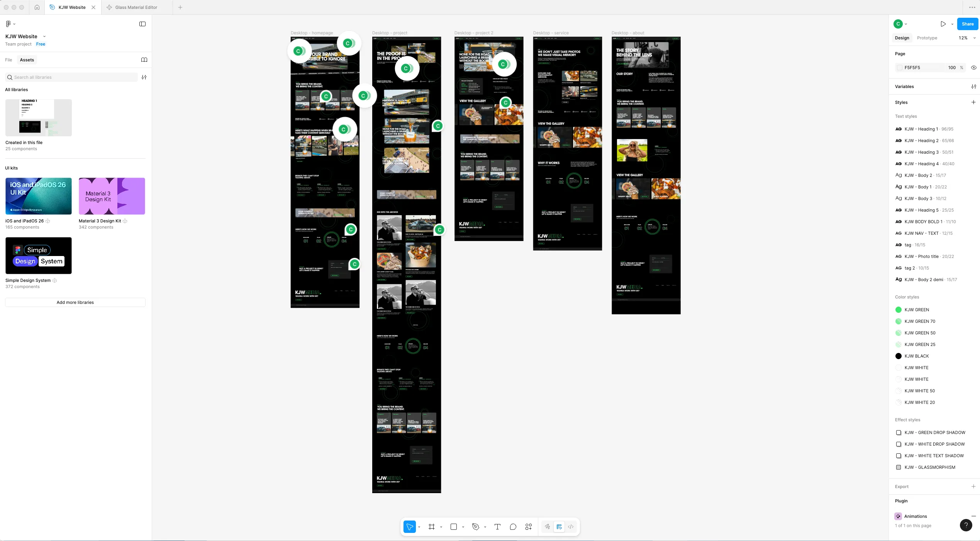Screen dimensions: 980x541
Task: Expand the KJW Website file name dropdown
Action: (x=44, y=36)
